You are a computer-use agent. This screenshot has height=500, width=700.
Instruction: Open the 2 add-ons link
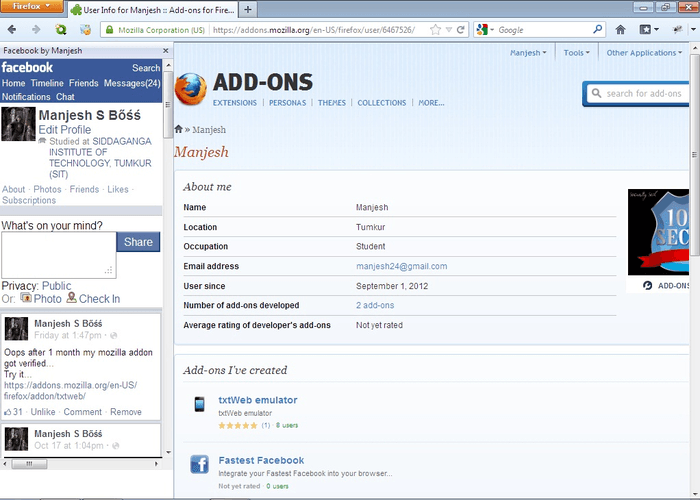click(375, 305)
